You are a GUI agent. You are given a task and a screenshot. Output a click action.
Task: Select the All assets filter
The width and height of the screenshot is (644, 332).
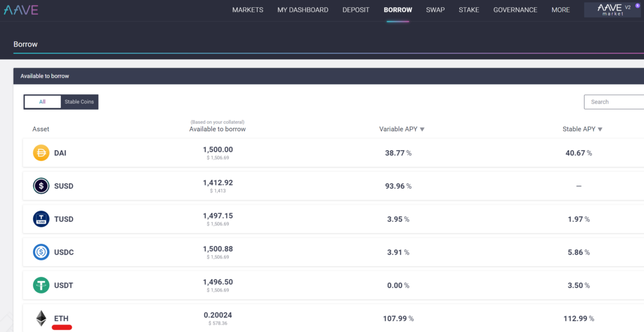pos(42,102)
